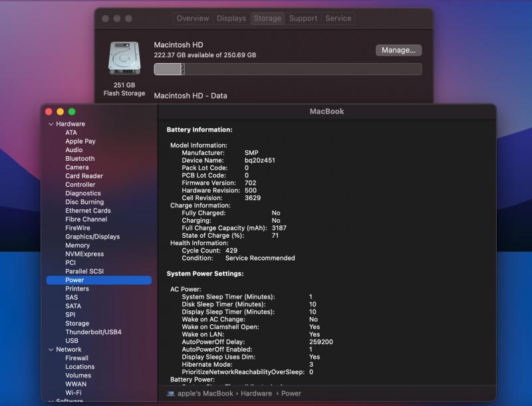Select SATA in the sidebar
The width and height of the screenshot is (532, 406).
[x=73, y=306]
